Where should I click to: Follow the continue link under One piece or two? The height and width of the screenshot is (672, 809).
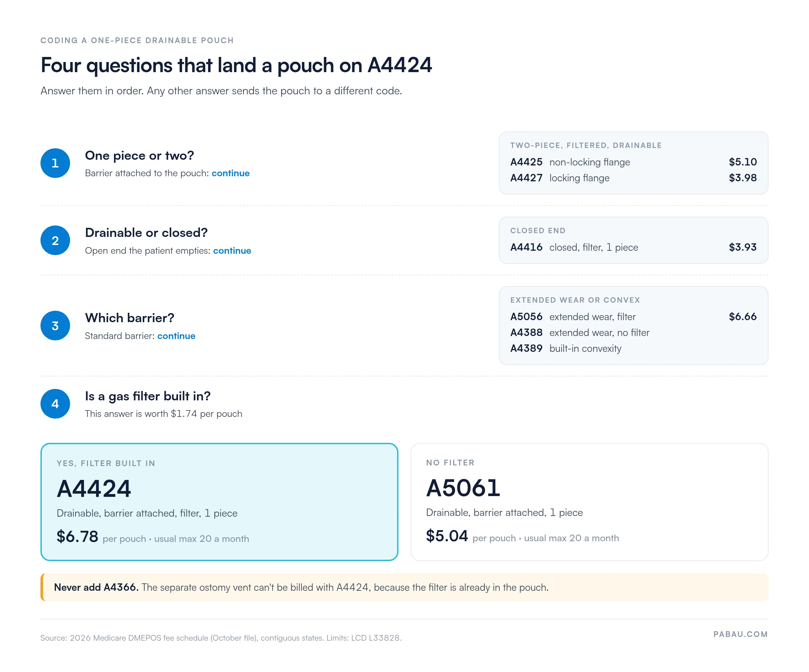point(230,173)
